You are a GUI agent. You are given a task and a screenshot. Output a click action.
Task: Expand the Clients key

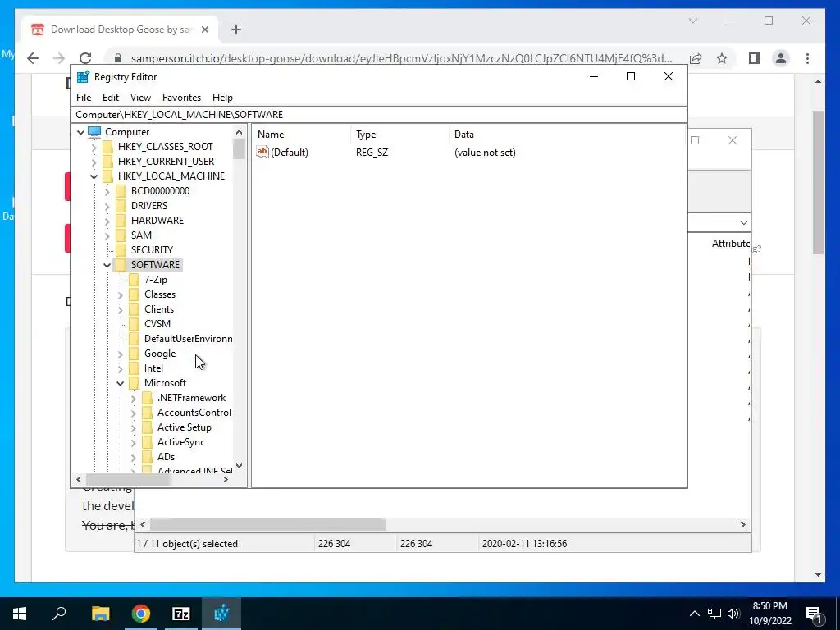[x=120, y=309]
